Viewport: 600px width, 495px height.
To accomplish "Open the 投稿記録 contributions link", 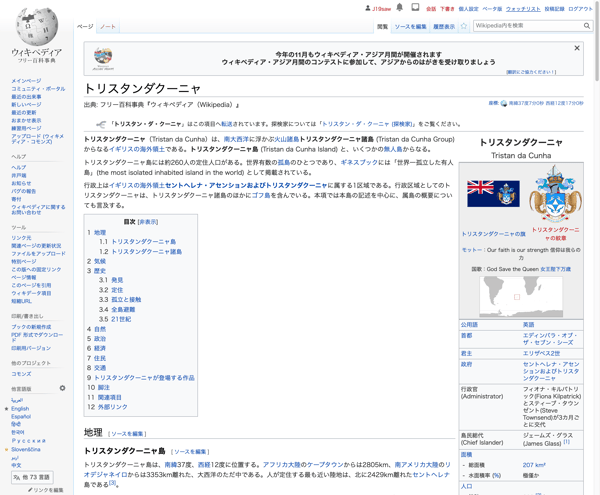I will 554,8.
